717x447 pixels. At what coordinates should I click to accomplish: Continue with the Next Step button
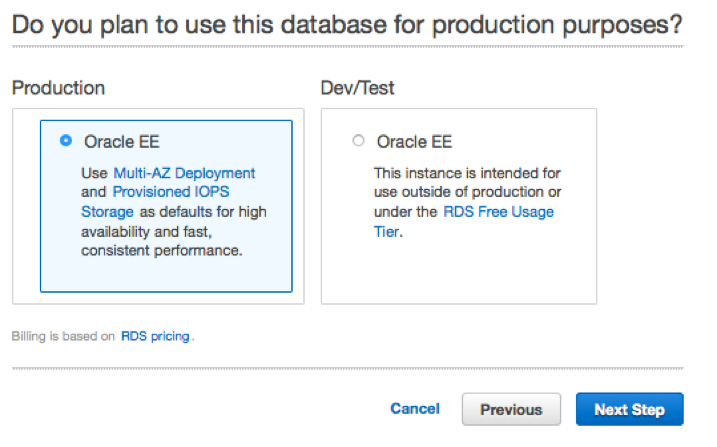click(630, 410)
